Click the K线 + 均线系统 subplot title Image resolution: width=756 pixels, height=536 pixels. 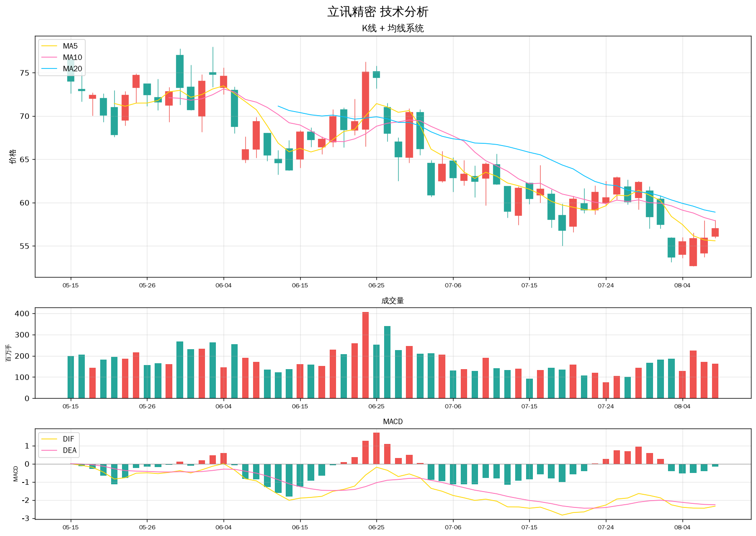[393, 28]
